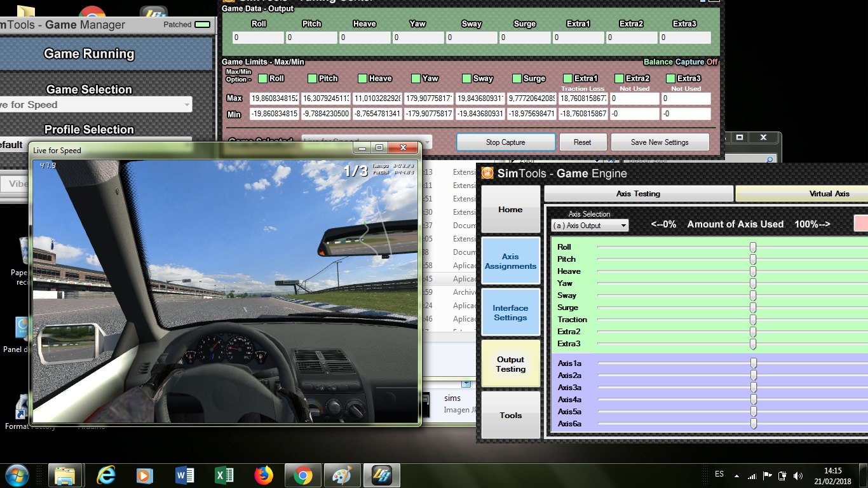Click the Roll Max value field
This screenshot has height=488, width=868.
pos(273,98)
